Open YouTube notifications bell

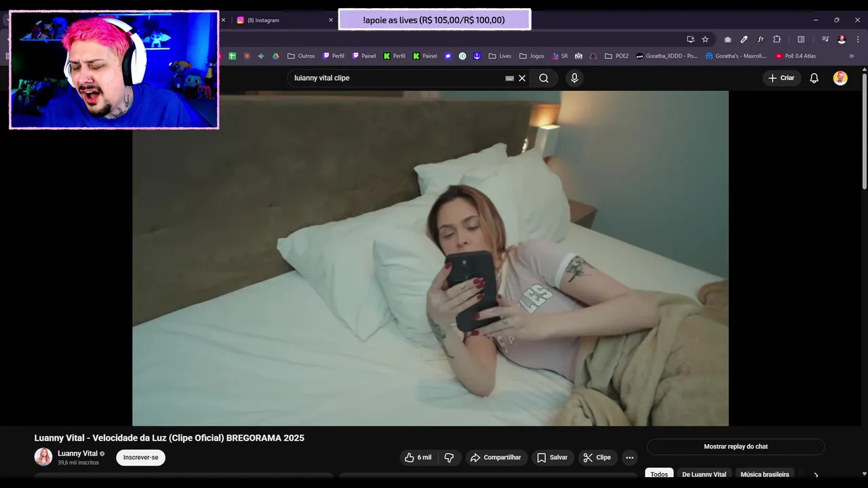[814, 78]
